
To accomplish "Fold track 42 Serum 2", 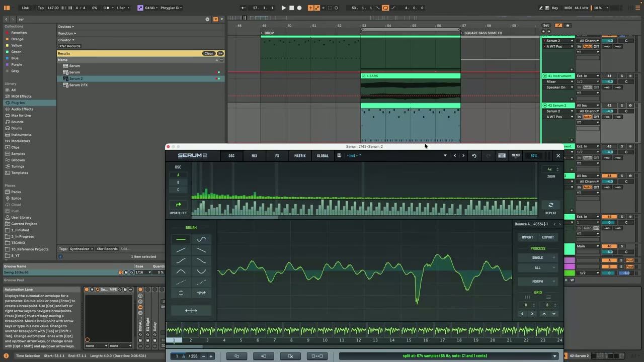I will [545, 106].
